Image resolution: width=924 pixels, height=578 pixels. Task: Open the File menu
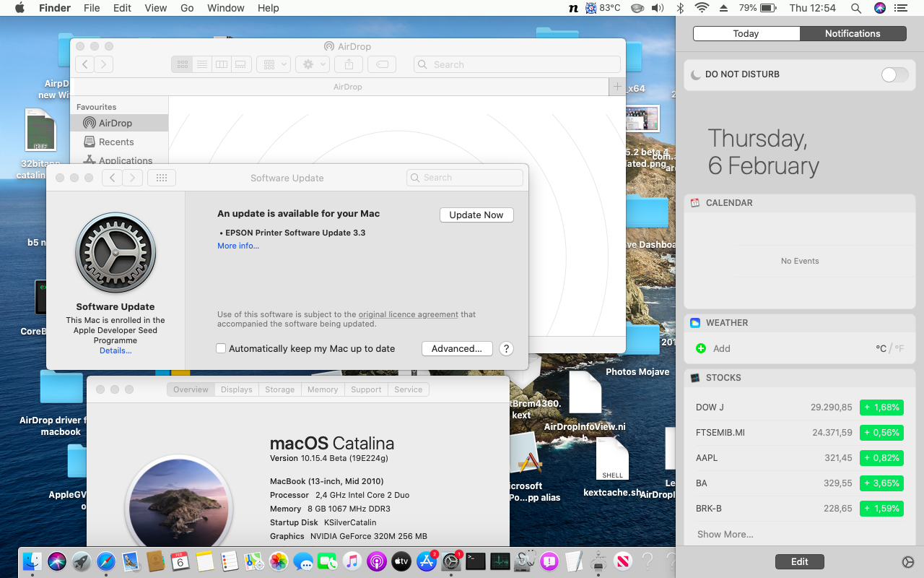pos(92,8)
